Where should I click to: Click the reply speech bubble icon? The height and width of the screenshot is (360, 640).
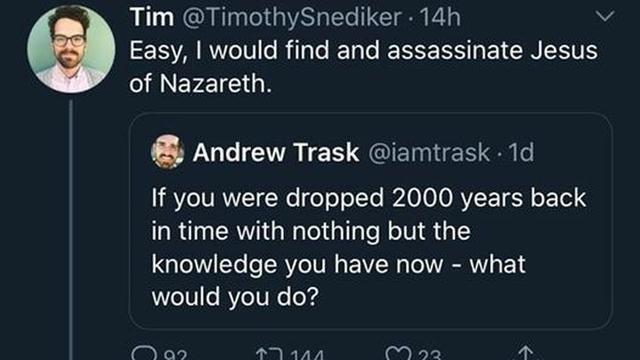point(144,353)
